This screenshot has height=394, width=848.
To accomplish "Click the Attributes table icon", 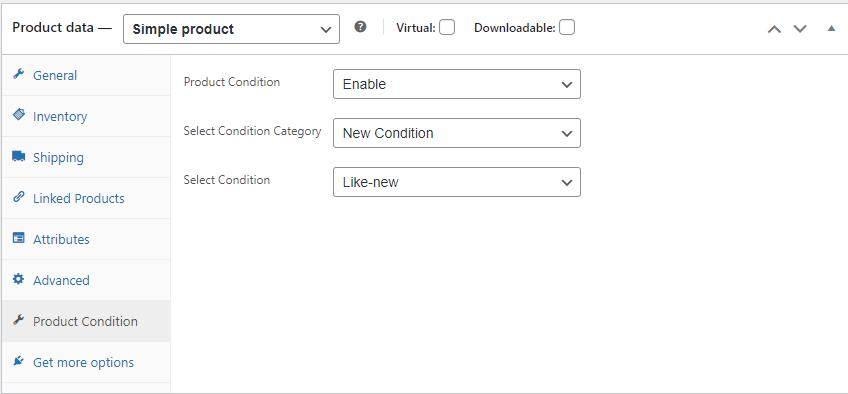I will [x=18, y=238].
